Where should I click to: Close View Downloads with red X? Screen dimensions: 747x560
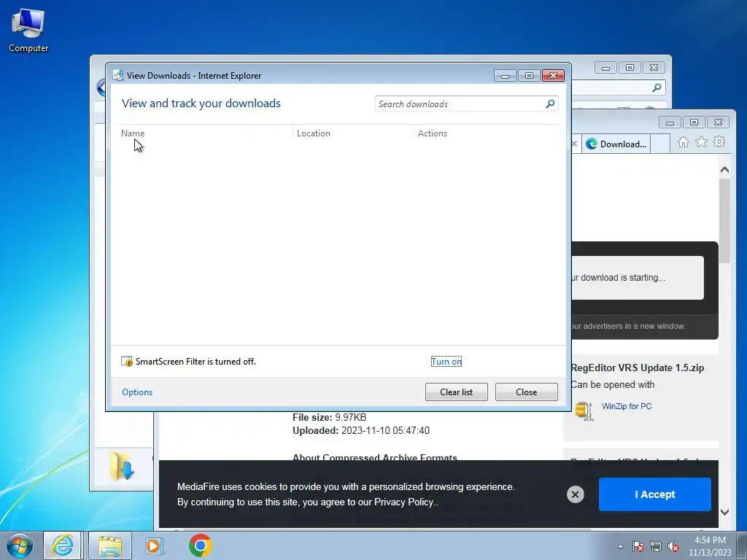pos(553,75)
